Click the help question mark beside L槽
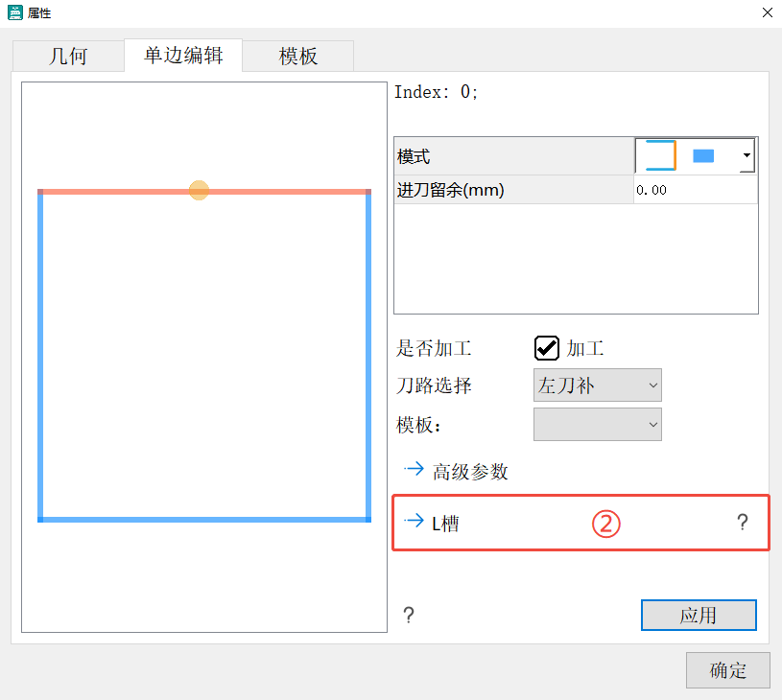The image size is (782, 700). click(742, 523)
